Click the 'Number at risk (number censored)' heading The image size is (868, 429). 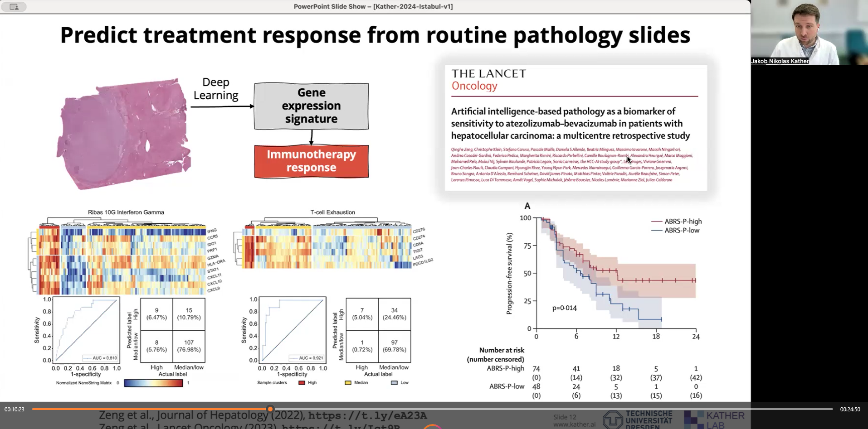496,355
